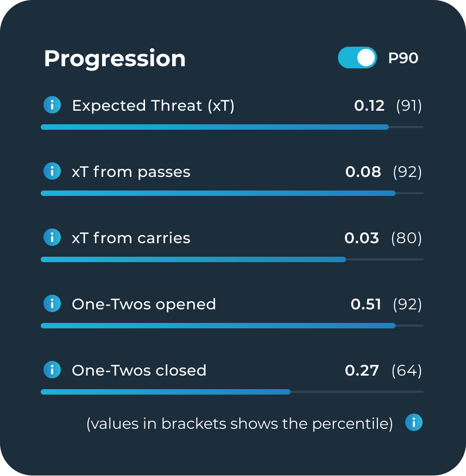Image resolution: width=466 pixels, height=476 pixels.
Task: Click the One-Twos closed progress bar
Action: pos(232,392)
